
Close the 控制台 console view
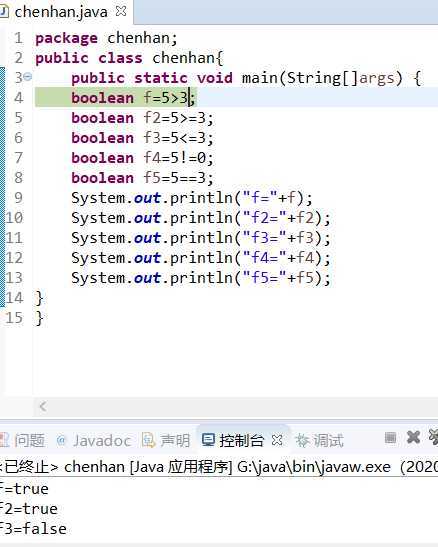(277, 440)
